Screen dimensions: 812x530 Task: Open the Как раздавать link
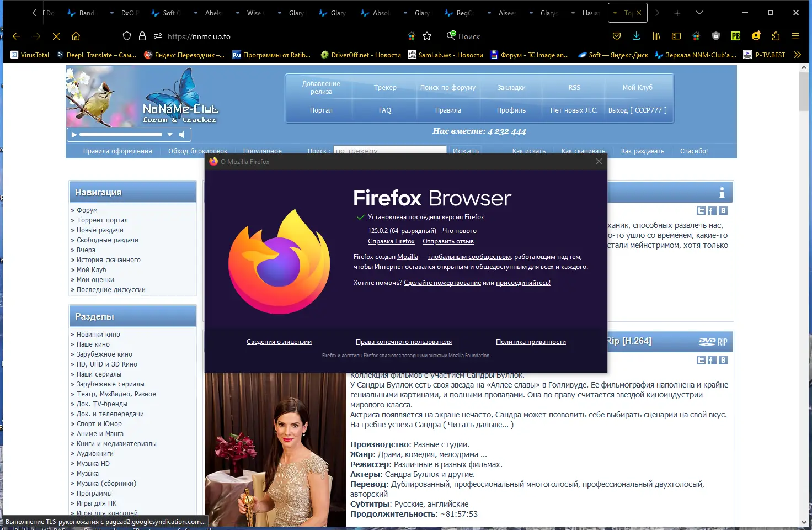[x=643, y=151]
